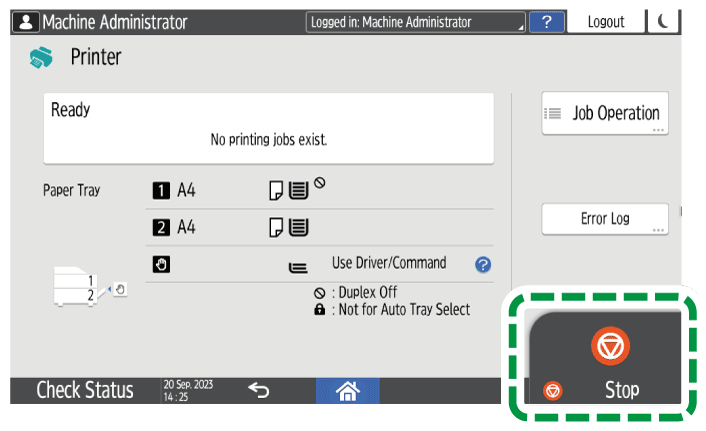Expand the Logged in: Machine Administrator field
This screenshot has height=431, width=706.
[x=415, y=21]
